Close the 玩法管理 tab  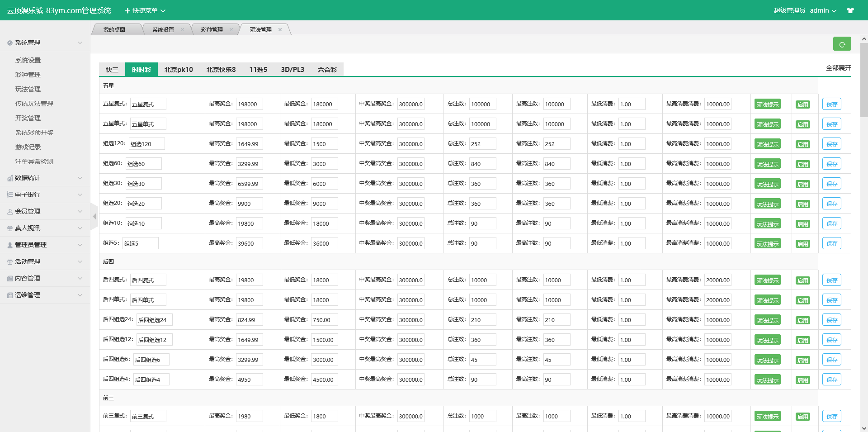click(x=280, y=30)
